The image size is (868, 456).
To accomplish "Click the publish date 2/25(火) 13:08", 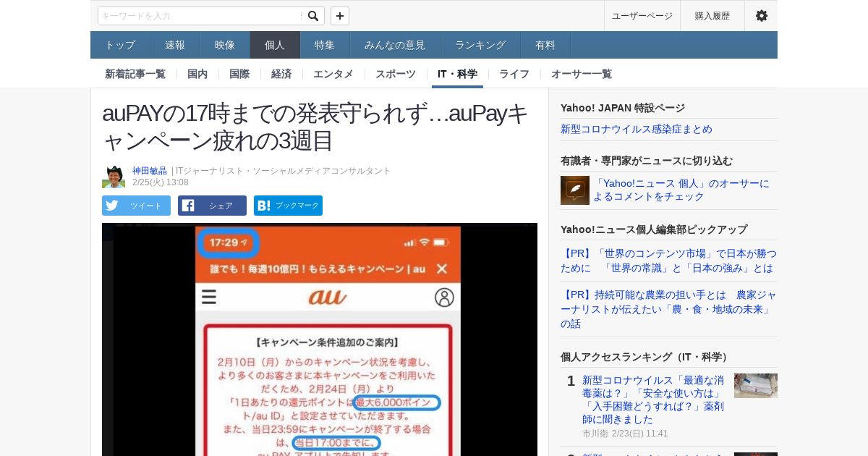I will pos(161,182).
